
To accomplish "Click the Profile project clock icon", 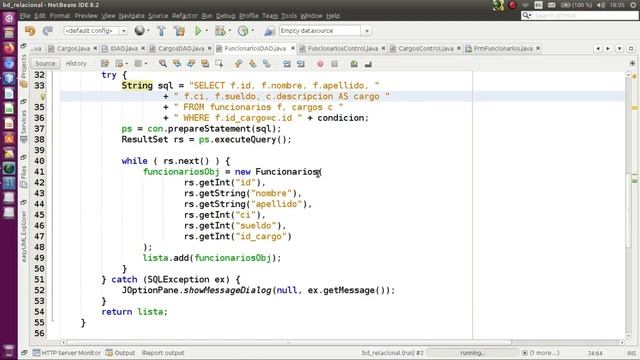I will (x=243, y=31).
